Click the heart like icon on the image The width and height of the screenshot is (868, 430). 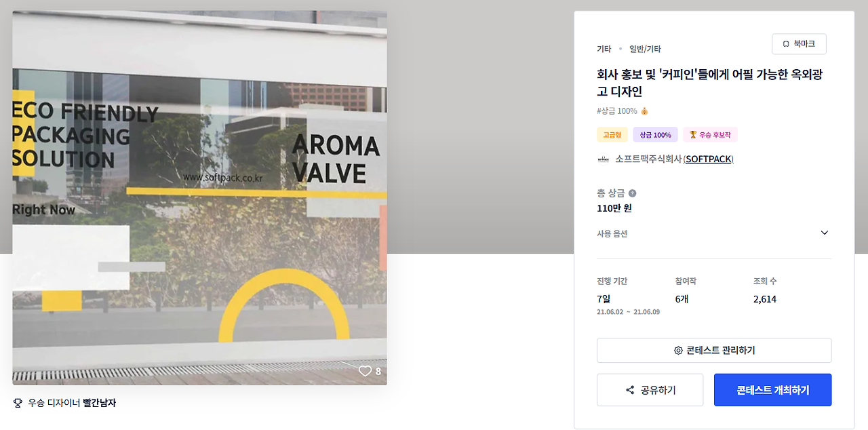[x=365, y=371]
